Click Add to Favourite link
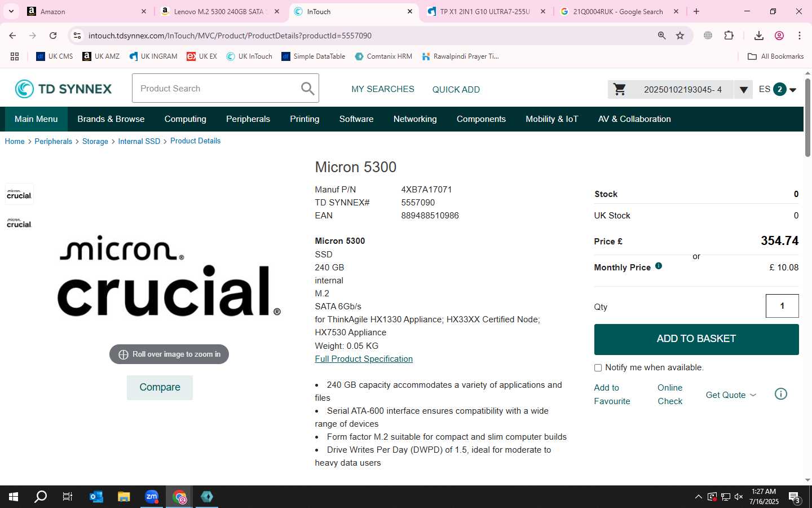Screen dimensions: 812x508 (612, 395)
